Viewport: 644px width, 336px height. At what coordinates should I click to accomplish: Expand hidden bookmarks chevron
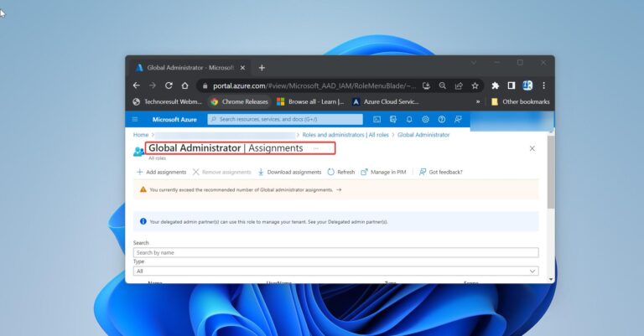(x=478, y=101)
